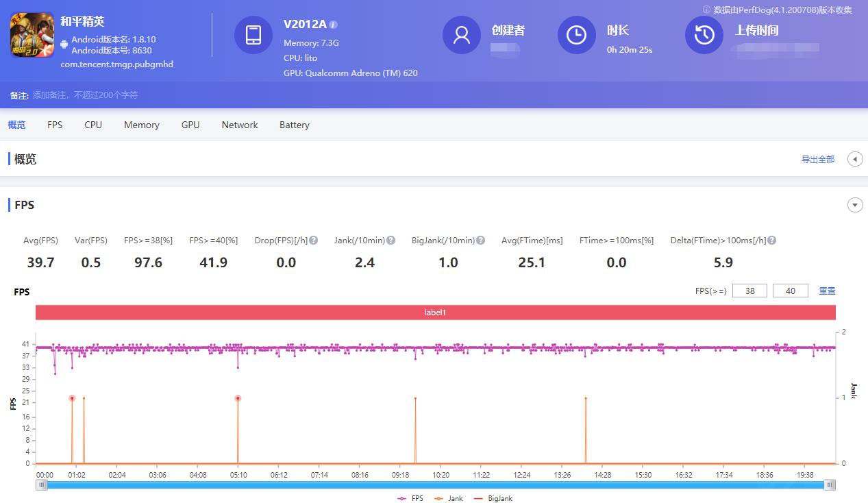The height and width of the screenshot is (503, 868).
Task: Collapse the FPS section with down arrow
Action: [855, 205]
